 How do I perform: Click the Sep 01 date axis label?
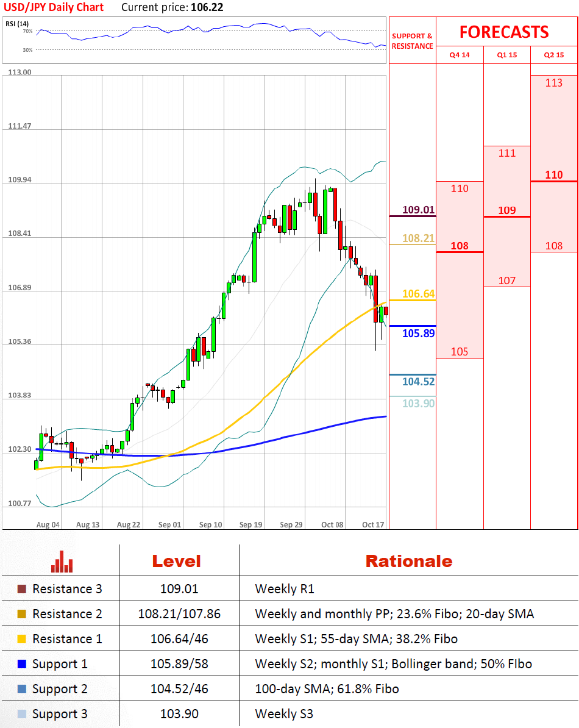pos(170,524)
